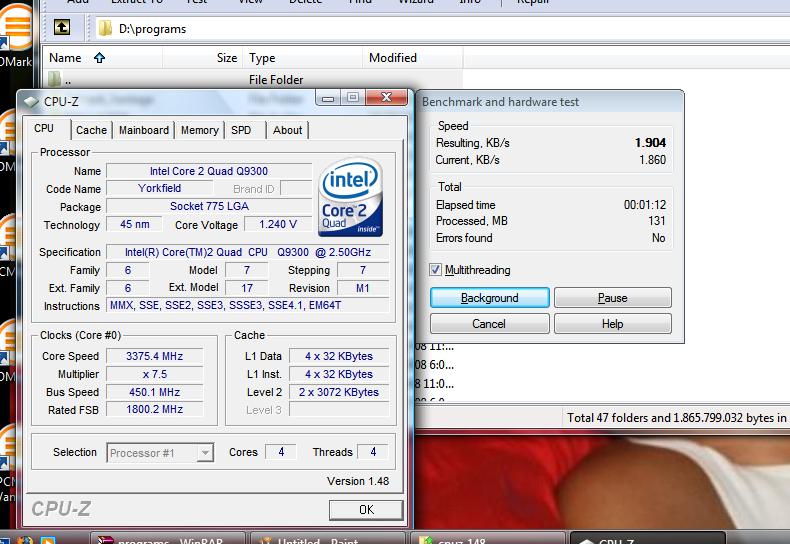Click the up-one-level folder icon in WinRAR
The image size is (790, 544).
coord(62,27)
